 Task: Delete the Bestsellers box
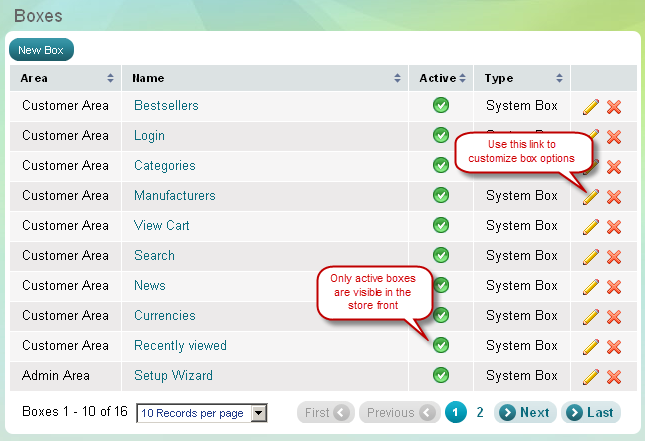tap(614, 106)
